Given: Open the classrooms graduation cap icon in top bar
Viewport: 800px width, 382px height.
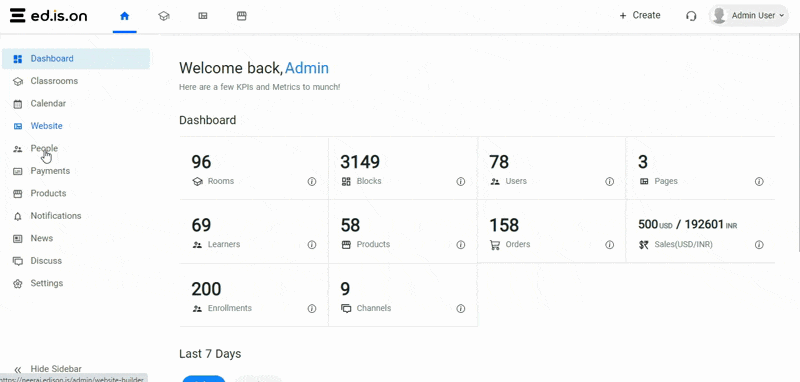Looking at the screenshot, I should point(163,16).
